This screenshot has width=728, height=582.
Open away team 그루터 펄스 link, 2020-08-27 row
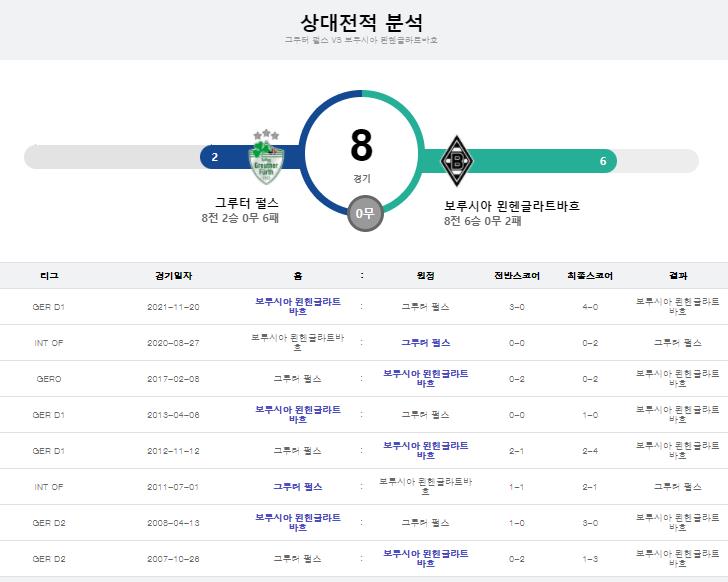coord(425,343)
